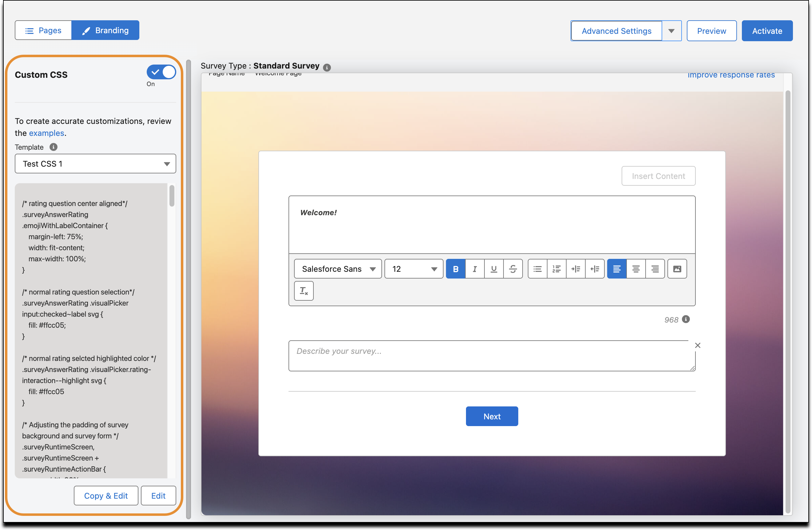Click the Edit CSS button

(158, 495)
